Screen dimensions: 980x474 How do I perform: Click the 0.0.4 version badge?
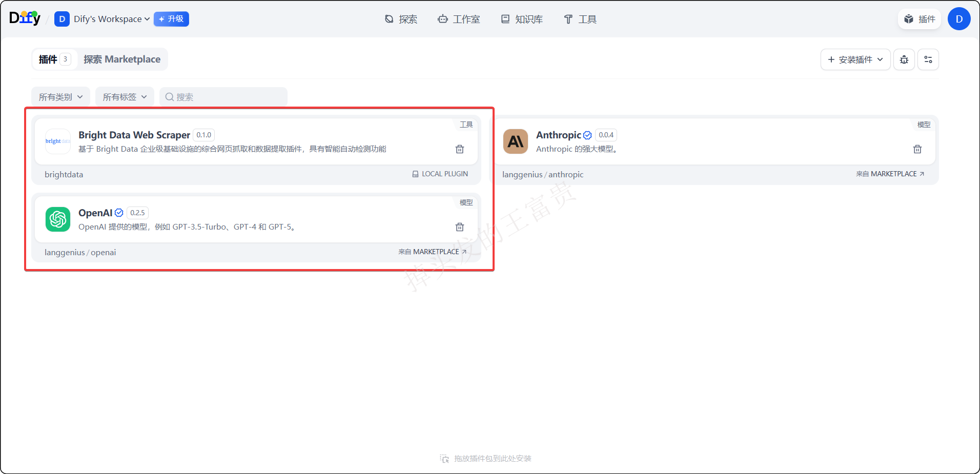pyautogui.click(x=606, y=135)
